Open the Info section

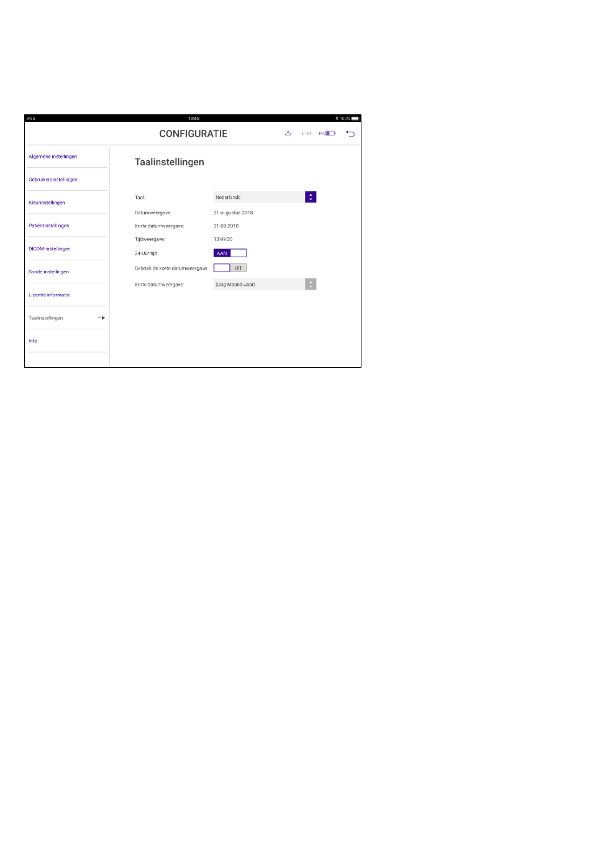pos(33,341)
